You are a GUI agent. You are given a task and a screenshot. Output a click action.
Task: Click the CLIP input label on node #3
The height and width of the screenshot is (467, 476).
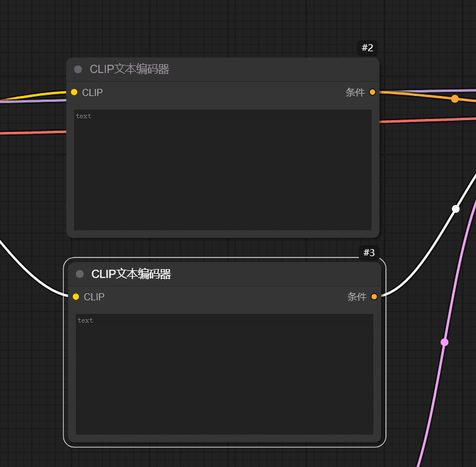click(x=94, y=297)
